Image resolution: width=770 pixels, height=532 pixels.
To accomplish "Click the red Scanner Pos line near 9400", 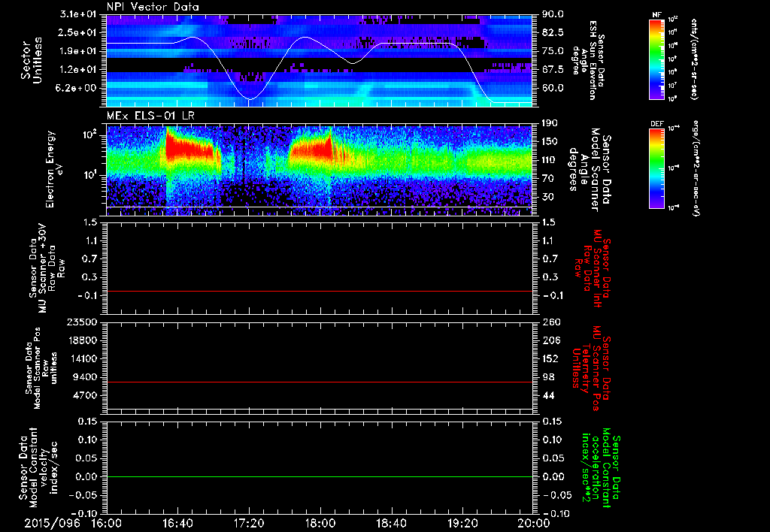I will tap(319, 382).
